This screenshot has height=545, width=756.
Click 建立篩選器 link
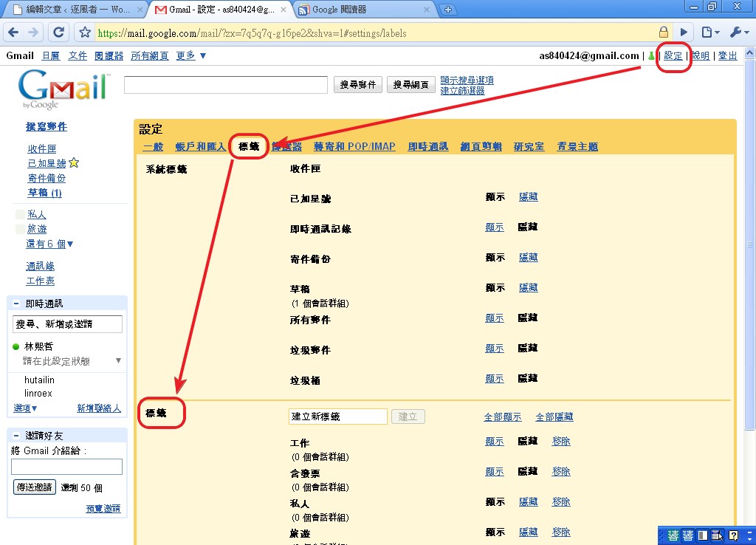tap(462, 91)
